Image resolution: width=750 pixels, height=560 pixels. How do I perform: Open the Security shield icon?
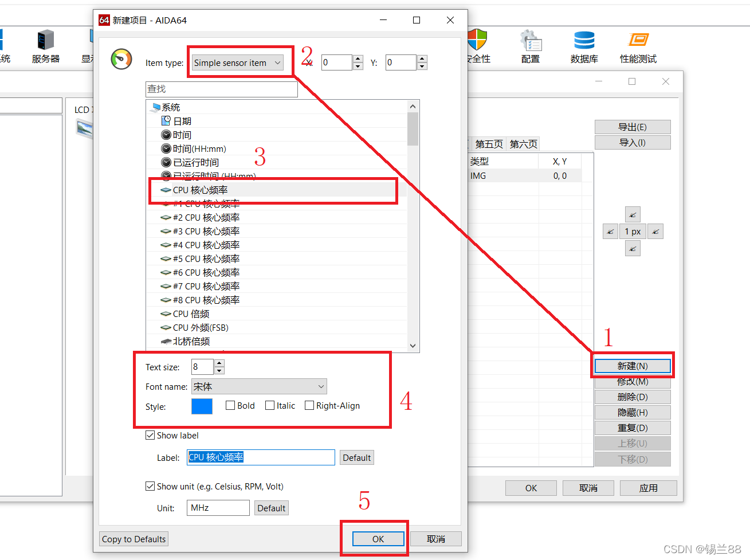tap(477, 41)
